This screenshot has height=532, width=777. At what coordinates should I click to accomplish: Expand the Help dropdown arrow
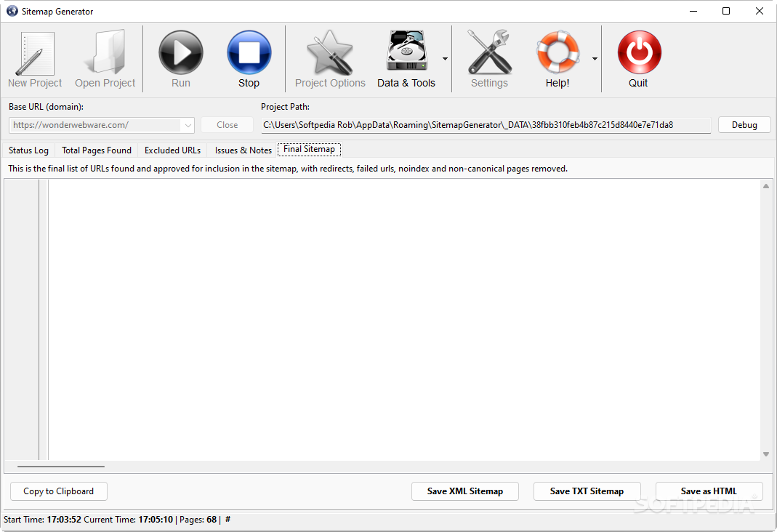595,59
